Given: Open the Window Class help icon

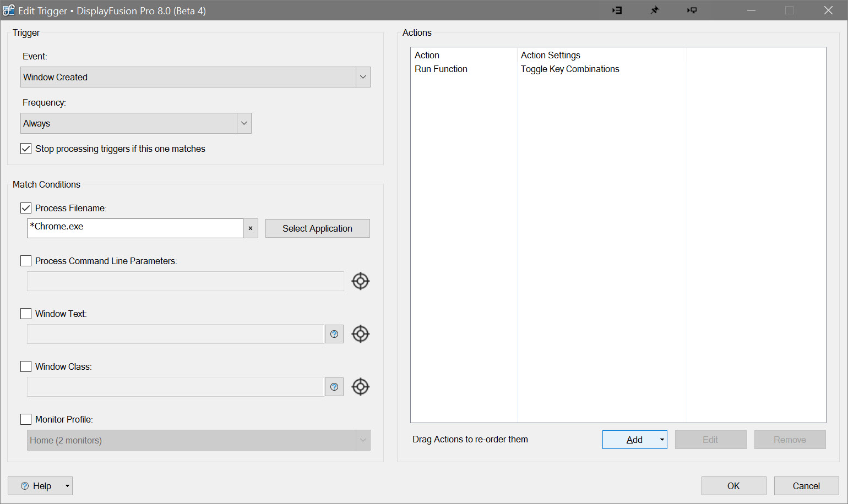Looking at the screenshot, I should (x=334, y=387).
